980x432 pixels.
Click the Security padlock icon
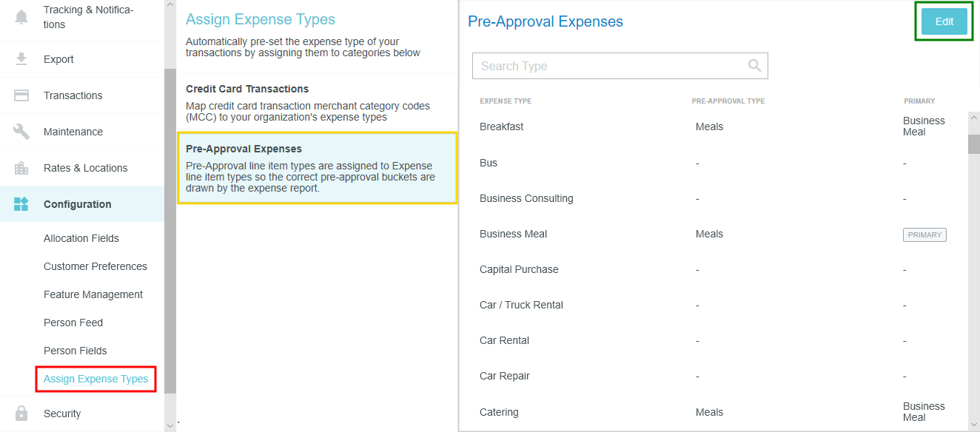coord(21,414)
